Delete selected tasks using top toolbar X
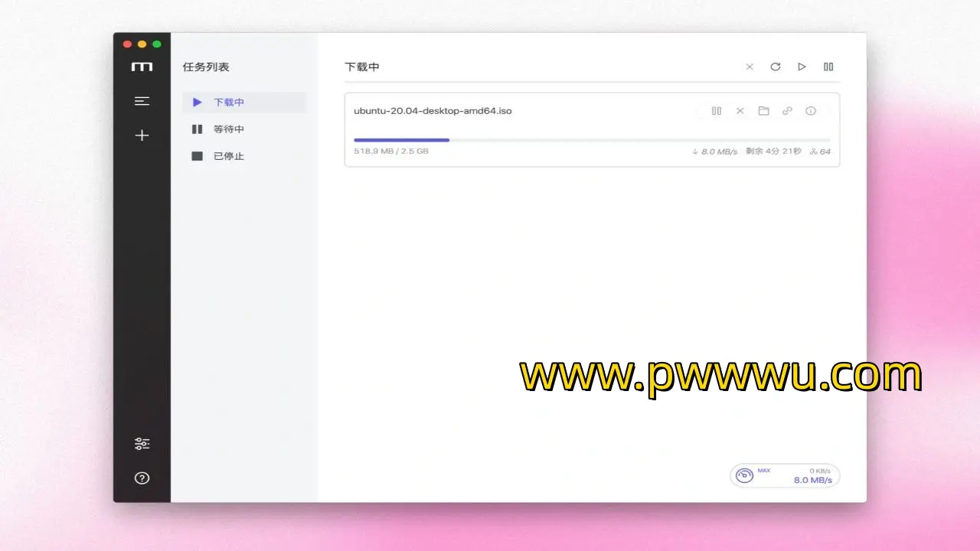This screenshot has width=980, height=551. (750, 67)
